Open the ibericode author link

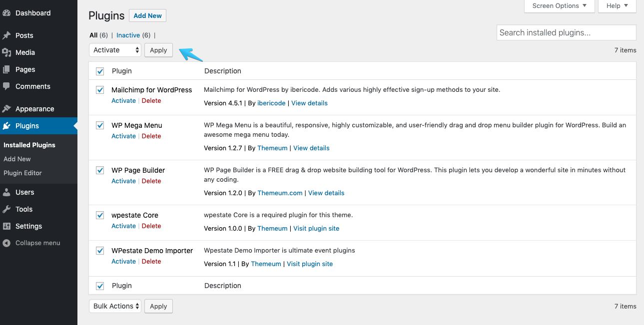click(271, 103)
